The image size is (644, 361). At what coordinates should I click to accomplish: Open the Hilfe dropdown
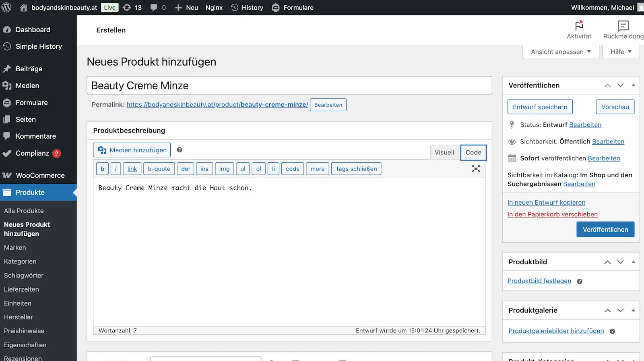621,52
